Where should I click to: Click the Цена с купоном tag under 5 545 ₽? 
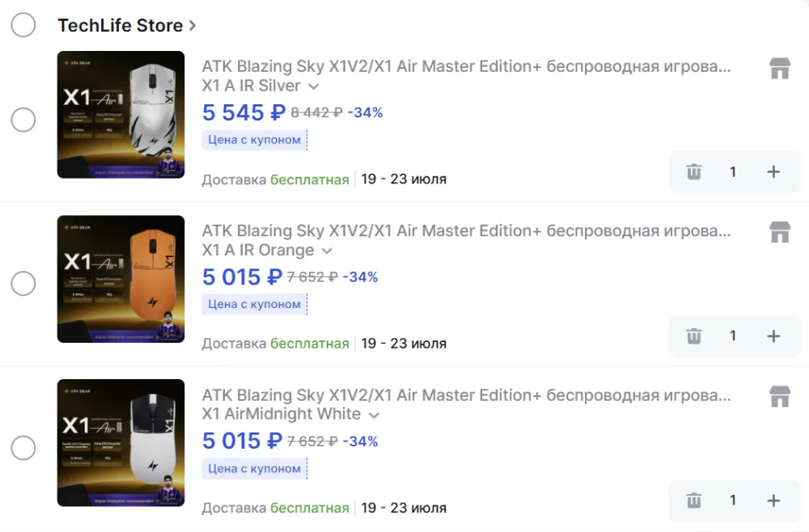(254, 140)
